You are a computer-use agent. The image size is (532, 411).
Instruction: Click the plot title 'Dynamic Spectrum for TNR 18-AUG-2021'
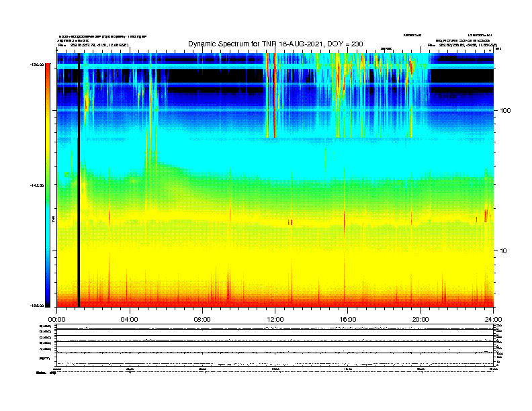point(256,44)
